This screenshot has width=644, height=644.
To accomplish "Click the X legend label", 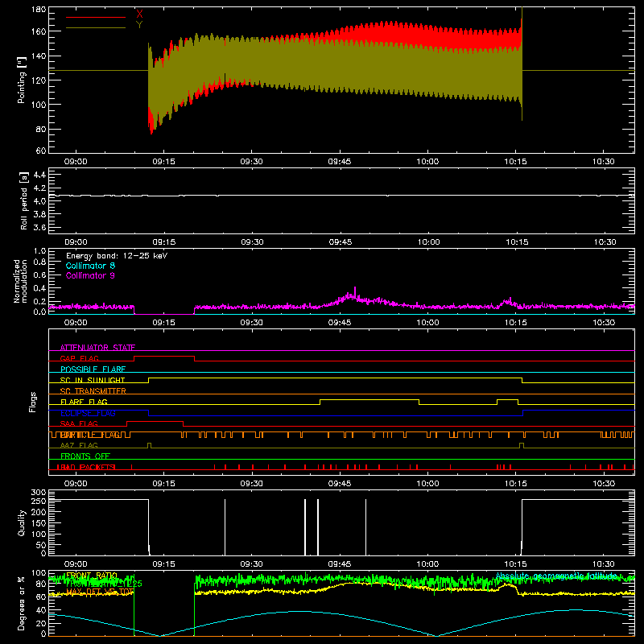I will tap(139, 14).
